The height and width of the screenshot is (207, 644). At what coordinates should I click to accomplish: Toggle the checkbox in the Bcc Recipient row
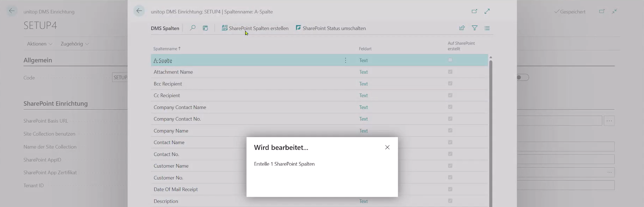click(450, 84)
